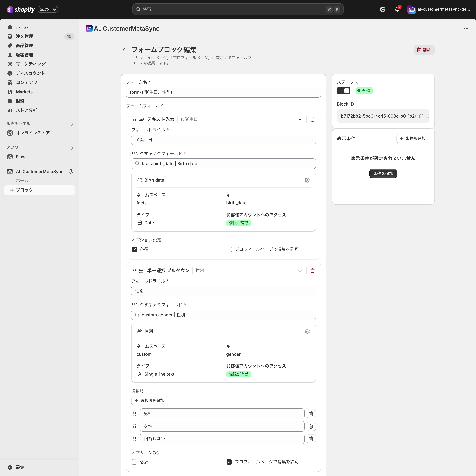476x476 pixels.
Task: Open the notifications bell
Action: 397,9
